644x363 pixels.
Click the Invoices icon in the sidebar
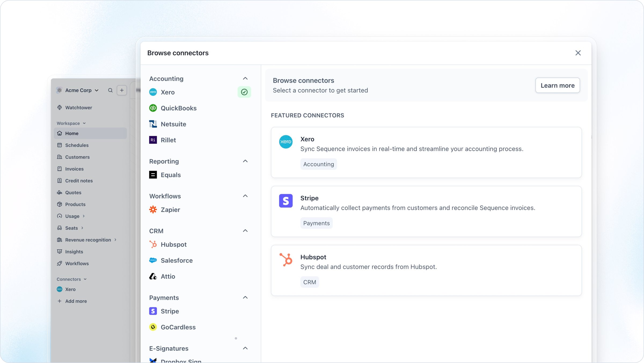pyautogui.click(x=60, y=169)
